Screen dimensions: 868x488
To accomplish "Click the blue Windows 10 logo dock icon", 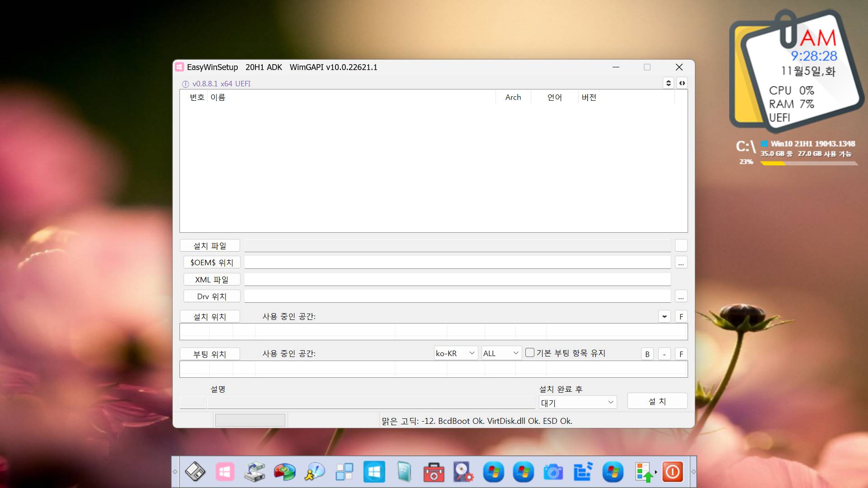I will coord(374,472).
